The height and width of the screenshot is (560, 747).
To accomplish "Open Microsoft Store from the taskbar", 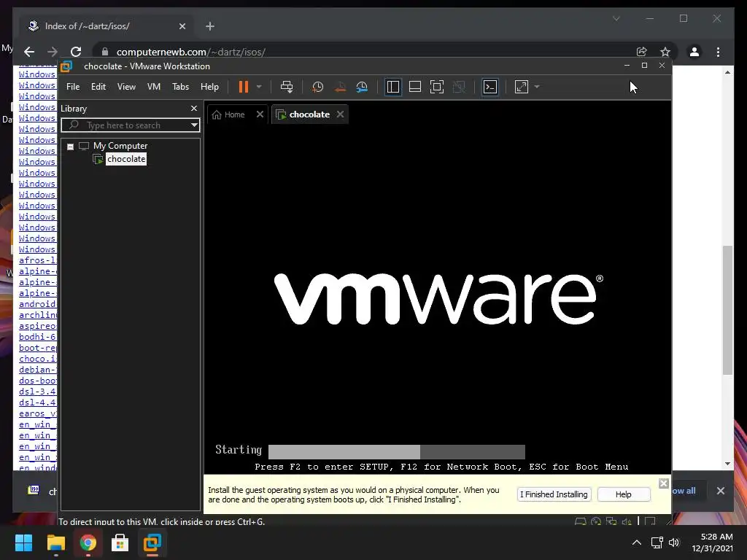I will coord(120,542).
